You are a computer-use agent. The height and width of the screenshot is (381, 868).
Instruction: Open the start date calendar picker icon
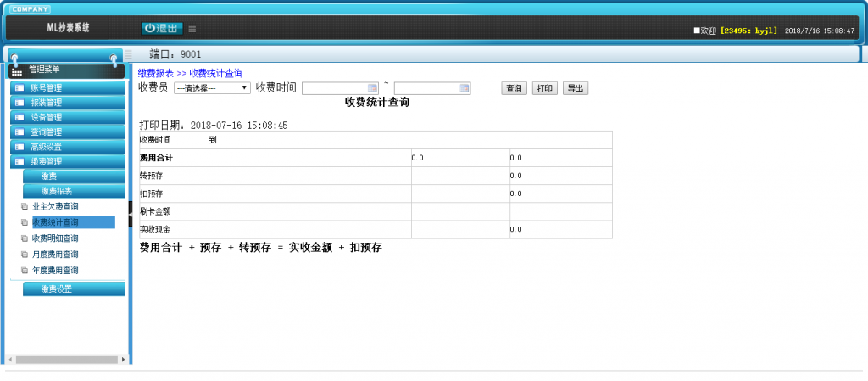tap(372, 88)
